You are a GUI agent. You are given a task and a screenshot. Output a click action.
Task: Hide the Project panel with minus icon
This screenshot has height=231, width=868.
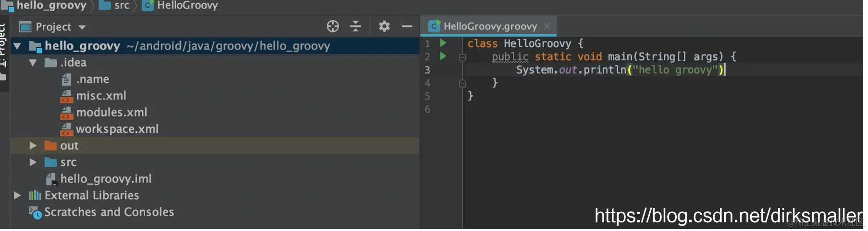tap(407, 26)
